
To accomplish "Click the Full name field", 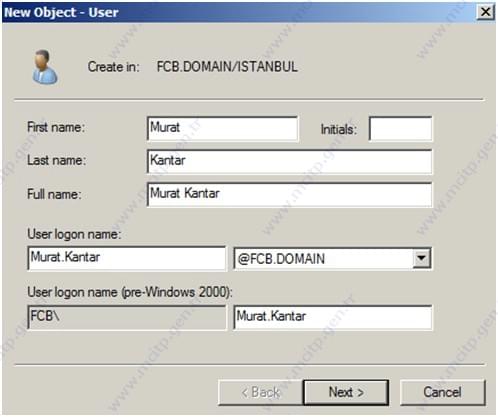I will 290,194.
